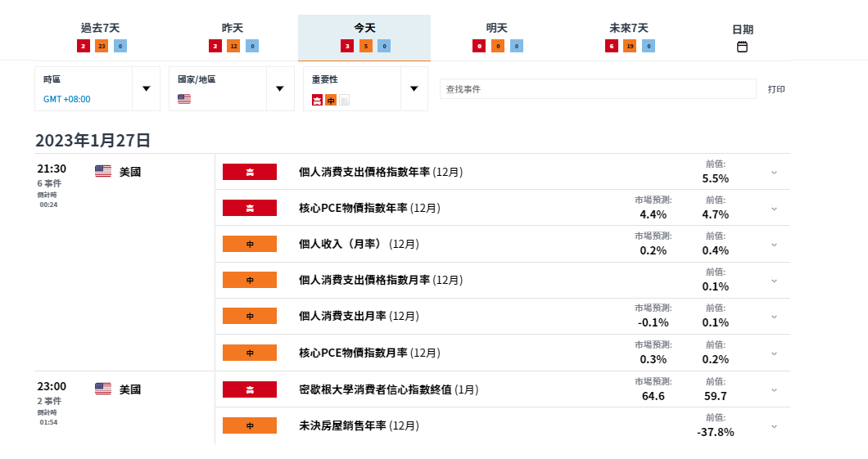Toggle high importance filter (高)
Viewport: 868px width, 459px height.
click(x=318, y=100)
